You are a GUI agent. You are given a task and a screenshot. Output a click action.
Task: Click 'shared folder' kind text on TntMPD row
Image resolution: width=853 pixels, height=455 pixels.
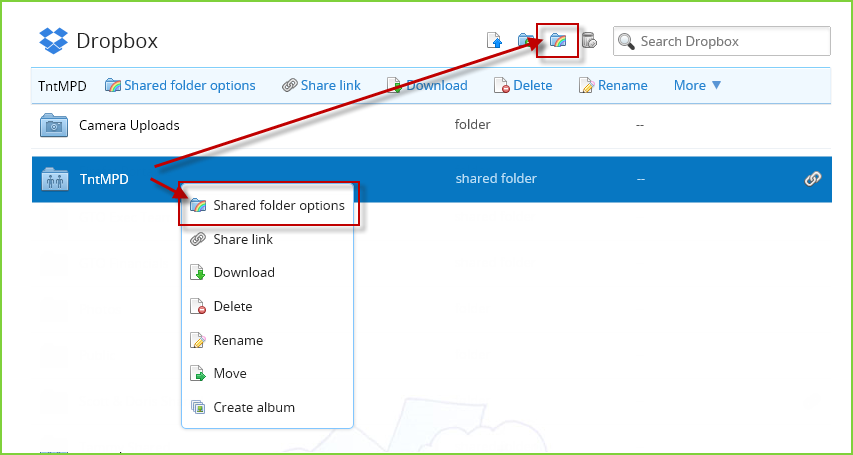click(496, 179)
